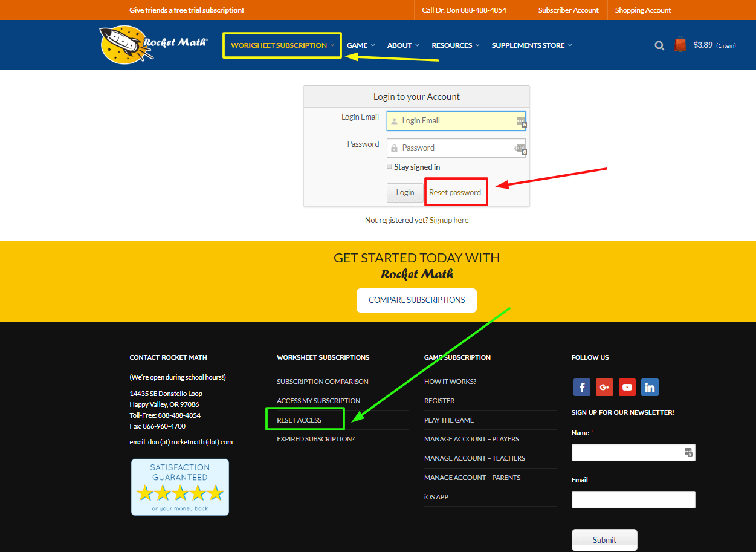The width and height of the screenshot is (756, 552).
Task: Open the LinkedIn social icon
Action: coord(650,387)
